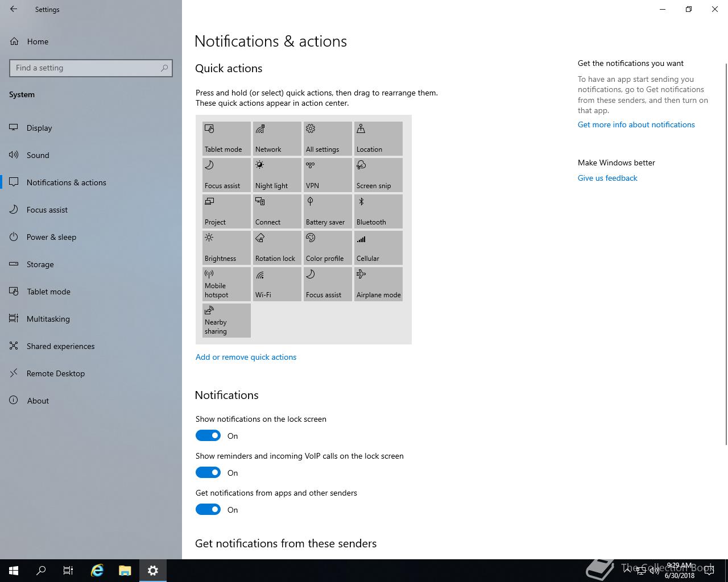Screen dimensions: 728x582
Task: Select the Network quick action tile
Action: (277, 139)
